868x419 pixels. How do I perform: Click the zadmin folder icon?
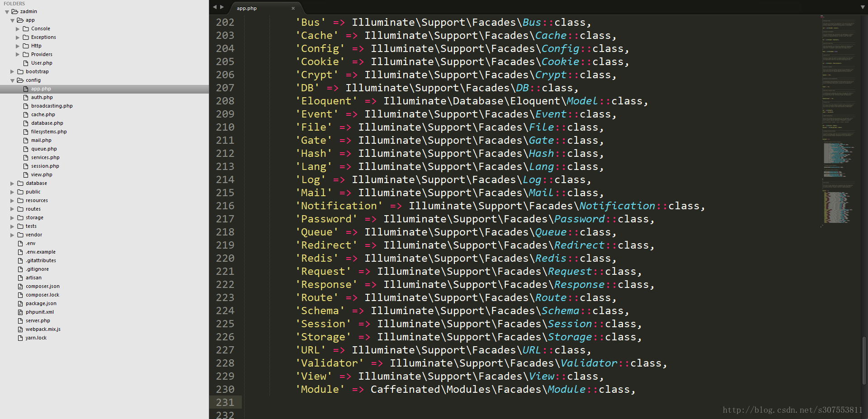[15, 12]
